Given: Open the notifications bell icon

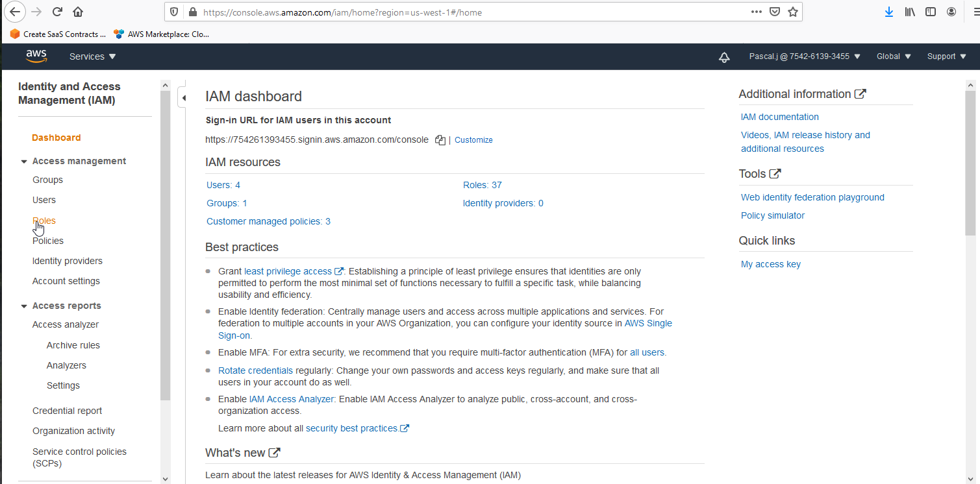Looking at the screenshot, I should click(724, 57).
